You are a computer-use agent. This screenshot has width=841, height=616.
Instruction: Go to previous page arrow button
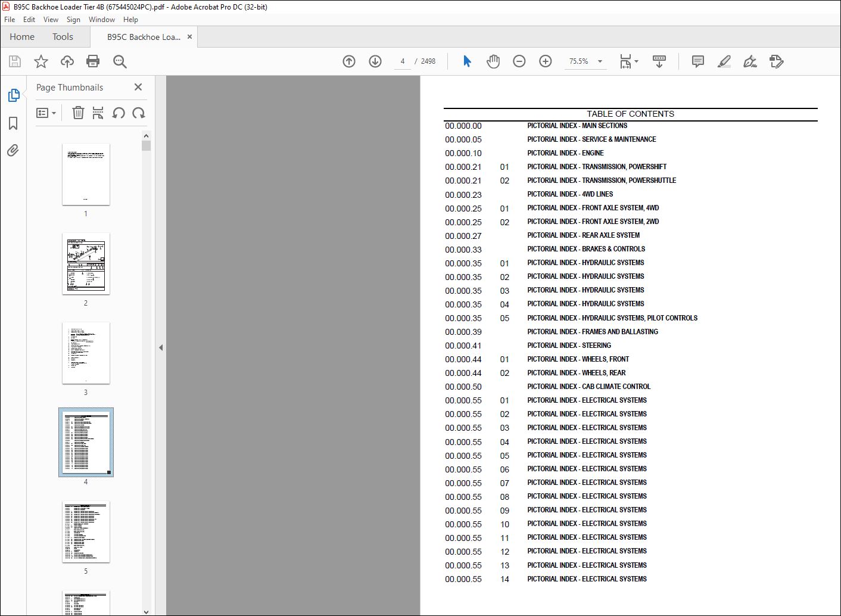(x=349, y=61)
